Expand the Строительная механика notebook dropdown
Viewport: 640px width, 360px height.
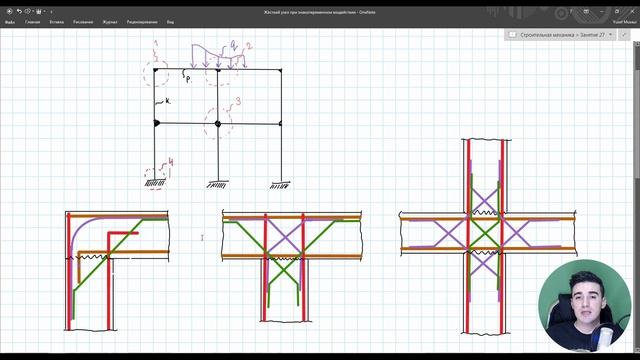click(x=611, y=35)
